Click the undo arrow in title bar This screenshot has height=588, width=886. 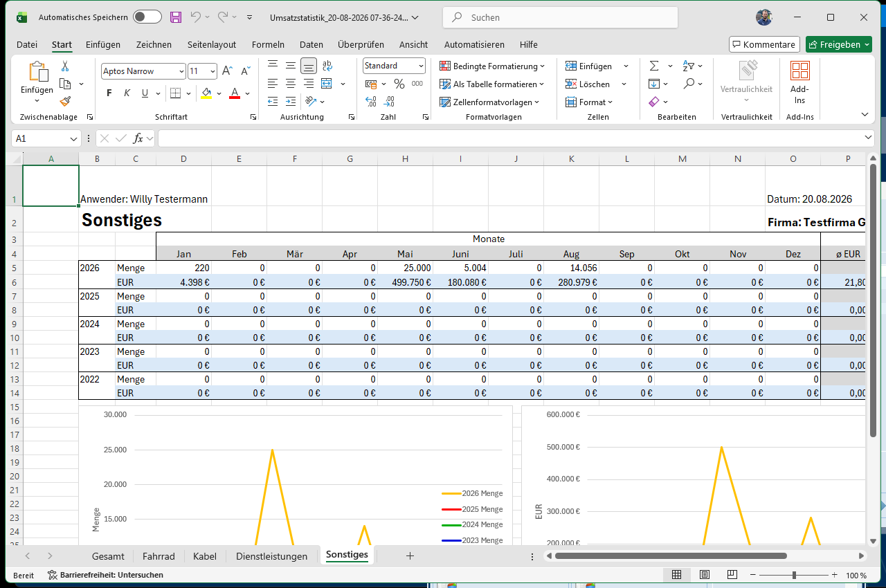[x=196, y=17]
